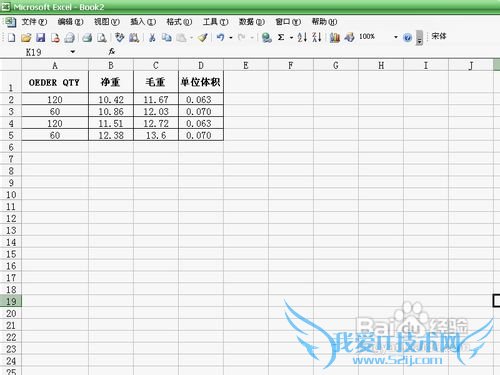Select cell with value 11.67
This screenshot has width=500, height=375.
click(x=156, y=99)
